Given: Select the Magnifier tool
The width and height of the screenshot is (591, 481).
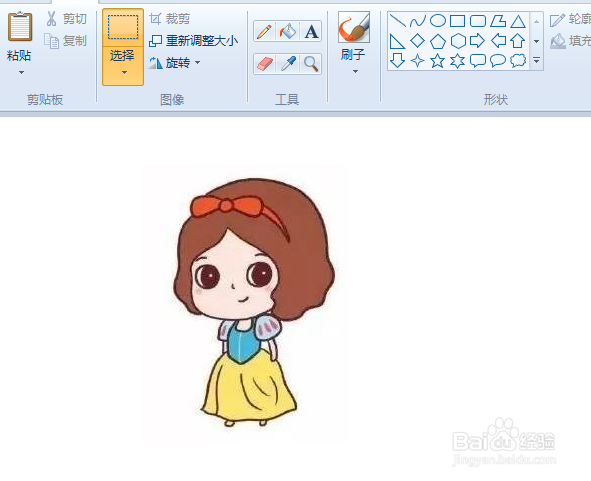Looking at the screenshot, I should 311,64.
